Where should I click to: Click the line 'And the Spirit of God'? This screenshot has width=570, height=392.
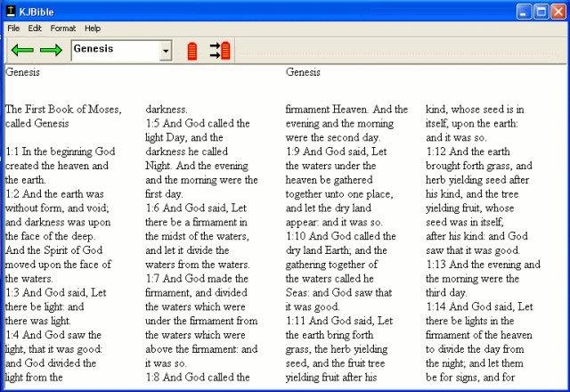[x=53, y=250]
